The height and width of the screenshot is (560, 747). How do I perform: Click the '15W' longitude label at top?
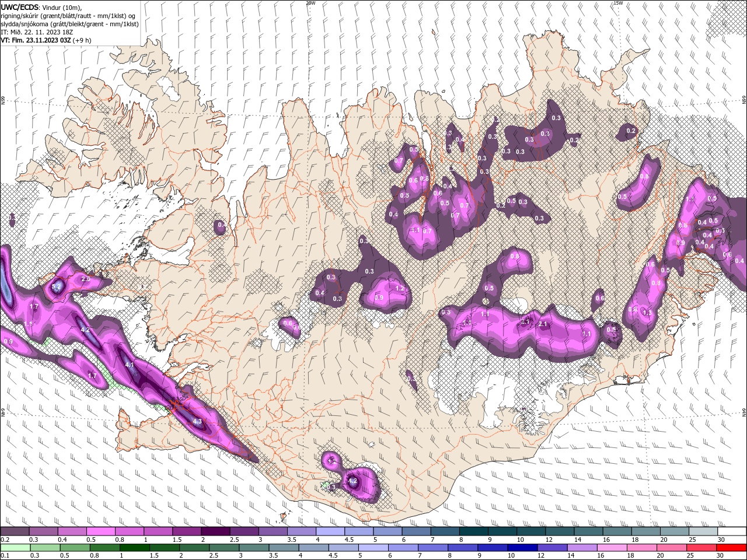point(618,2)
